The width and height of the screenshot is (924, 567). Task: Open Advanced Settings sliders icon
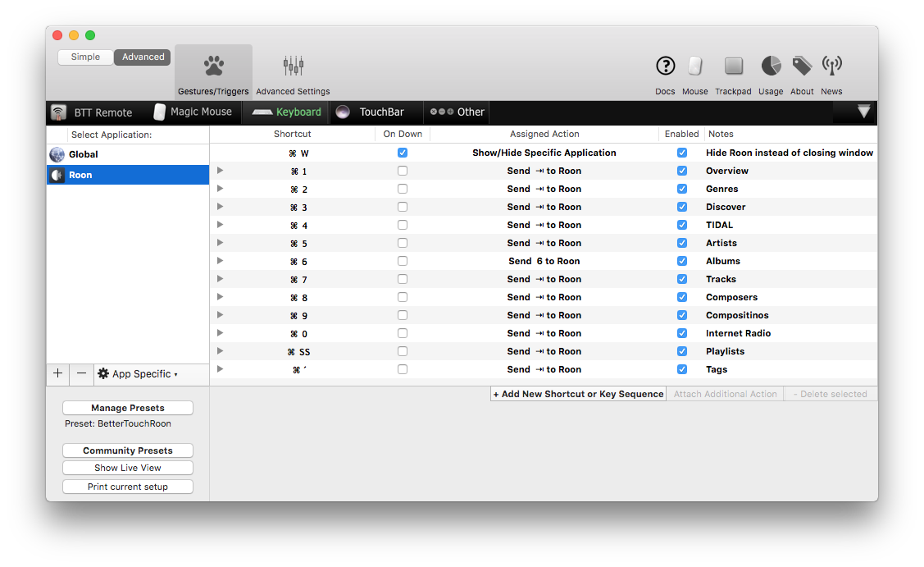[x=293, y=66]
